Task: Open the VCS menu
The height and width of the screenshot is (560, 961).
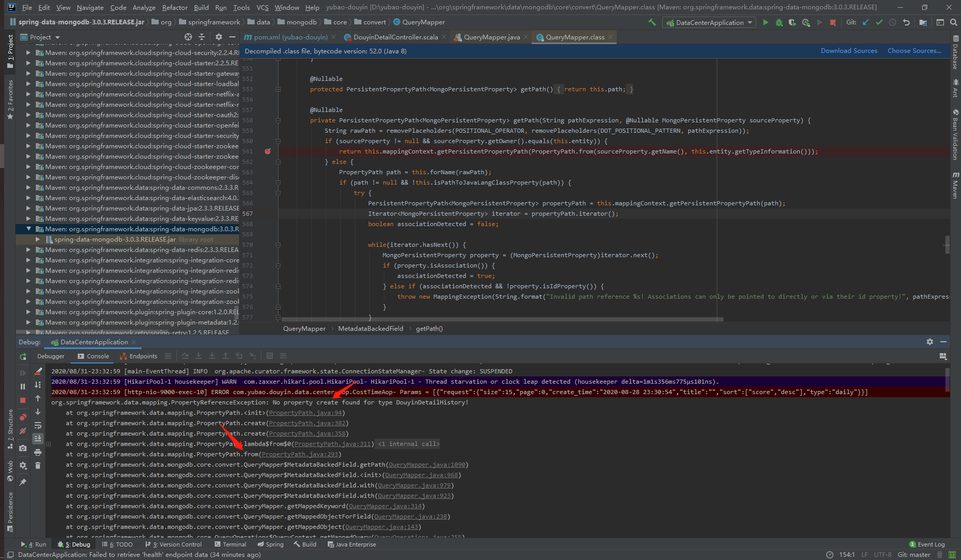Action: point(262,7)
